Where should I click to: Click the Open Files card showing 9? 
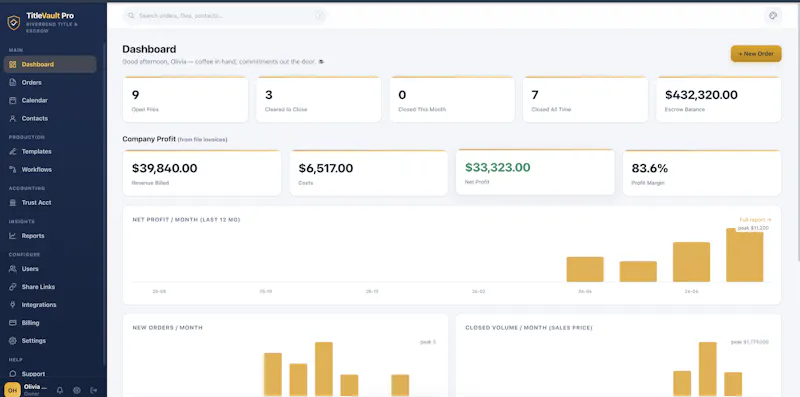(185, 100)
